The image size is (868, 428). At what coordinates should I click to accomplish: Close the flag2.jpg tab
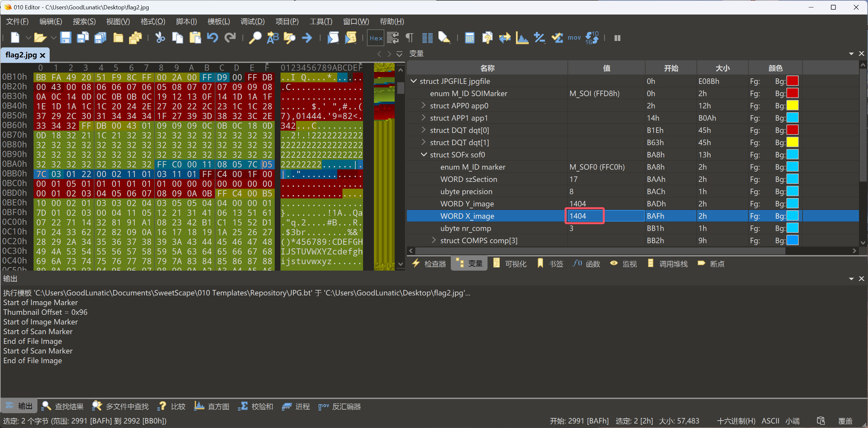(43, 55)
